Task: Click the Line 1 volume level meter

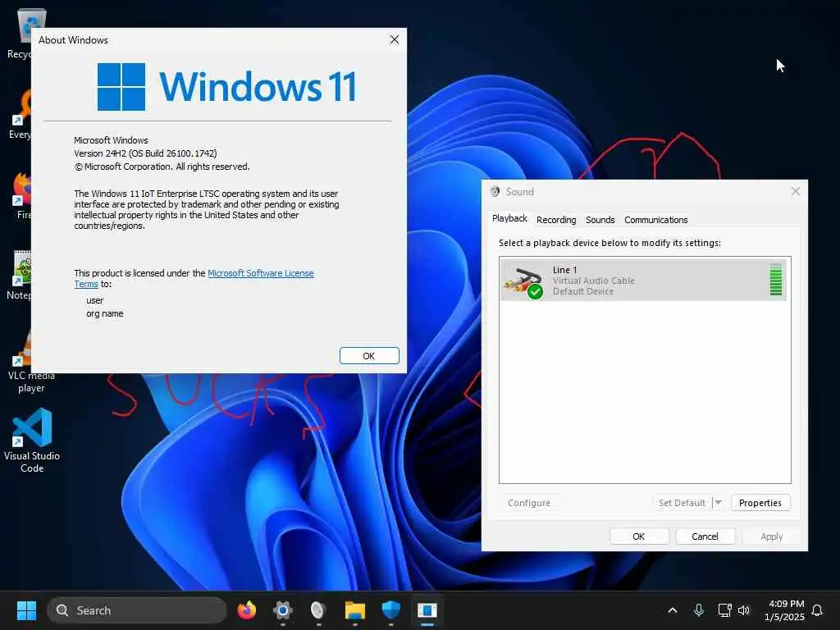Action: point(776,280)
